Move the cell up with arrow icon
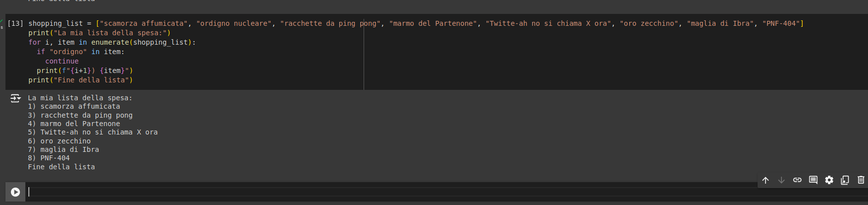The height and width of the screenshot is (205, 868). pos(766,180)
